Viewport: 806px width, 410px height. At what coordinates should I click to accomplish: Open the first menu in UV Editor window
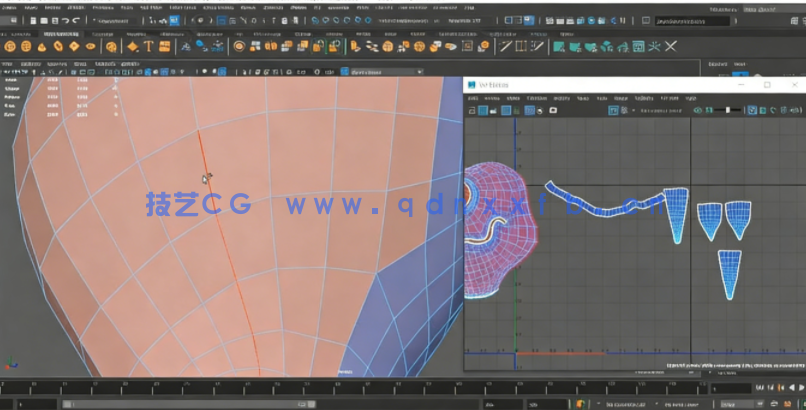coord(472,98)
